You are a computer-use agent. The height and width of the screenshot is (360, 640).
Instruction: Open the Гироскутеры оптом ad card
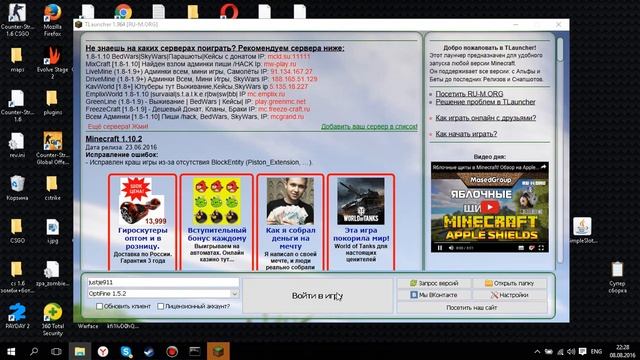pos(142,222)
